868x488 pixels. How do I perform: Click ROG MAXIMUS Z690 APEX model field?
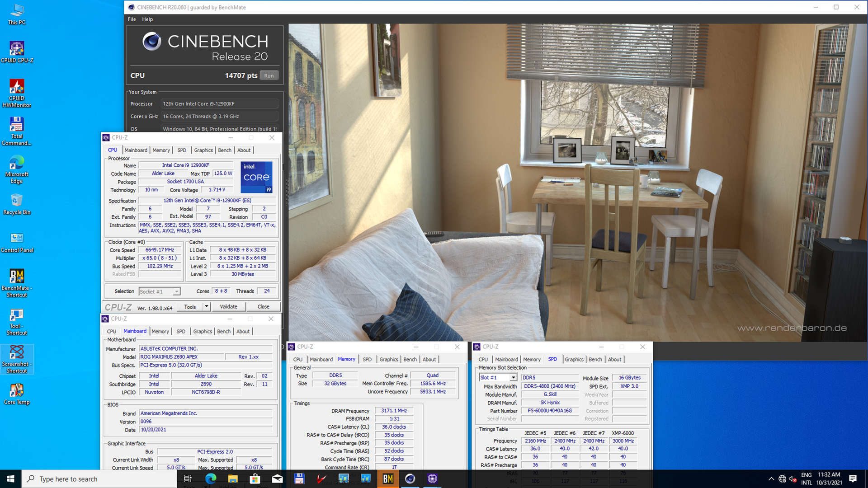181,357
